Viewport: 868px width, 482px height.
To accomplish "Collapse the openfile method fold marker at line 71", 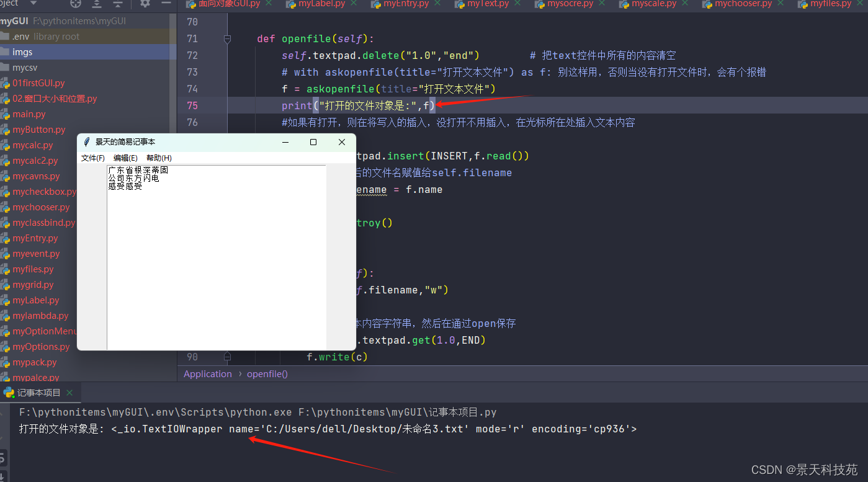I will [227, 39].
